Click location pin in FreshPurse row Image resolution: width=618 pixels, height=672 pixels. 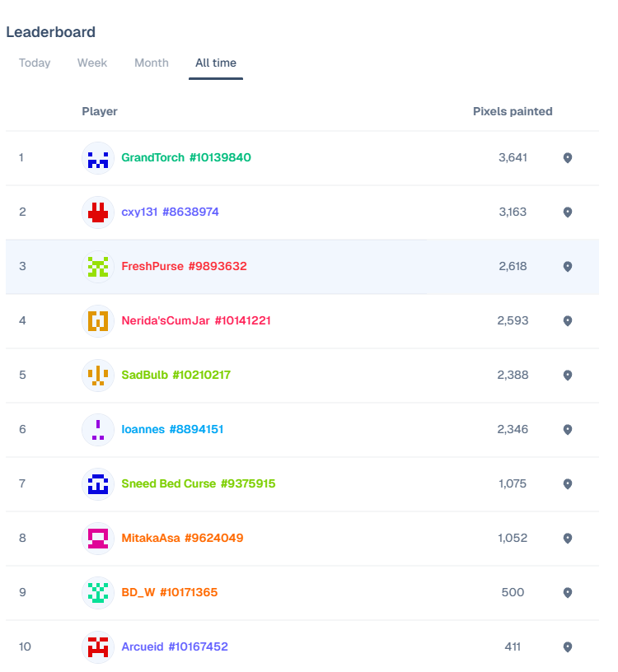tap(567, 267)
